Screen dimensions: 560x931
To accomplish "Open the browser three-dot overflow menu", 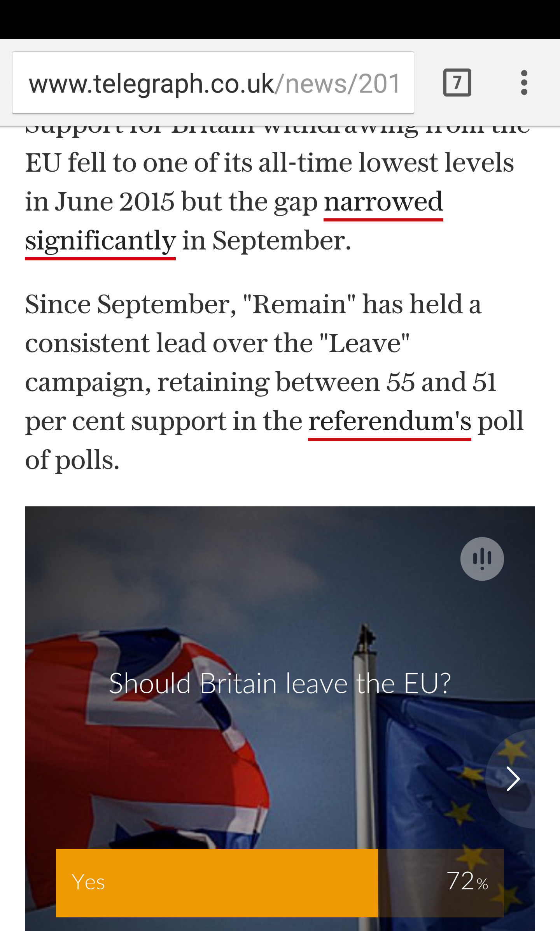I will coord(524,83).
